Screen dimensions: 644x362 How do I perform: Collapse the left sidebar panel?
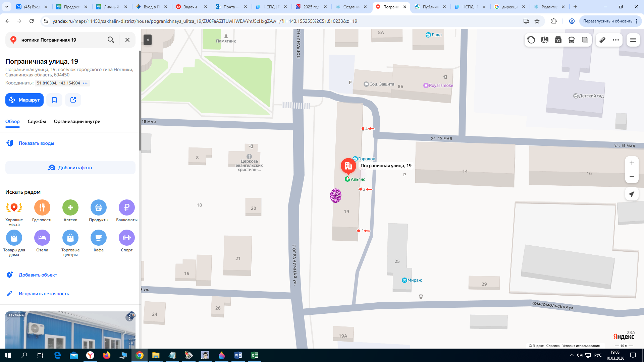click(148, 40)
